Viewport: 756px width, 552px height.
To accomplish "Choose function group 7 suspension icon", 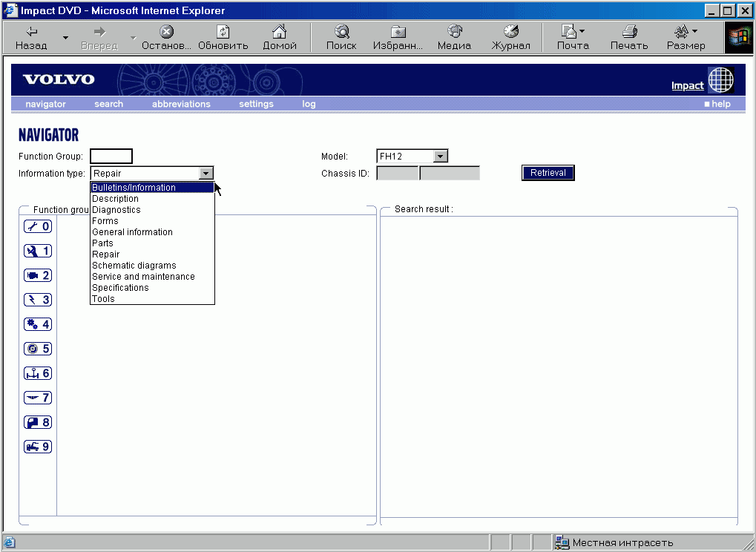I will (x=38, y=398).
